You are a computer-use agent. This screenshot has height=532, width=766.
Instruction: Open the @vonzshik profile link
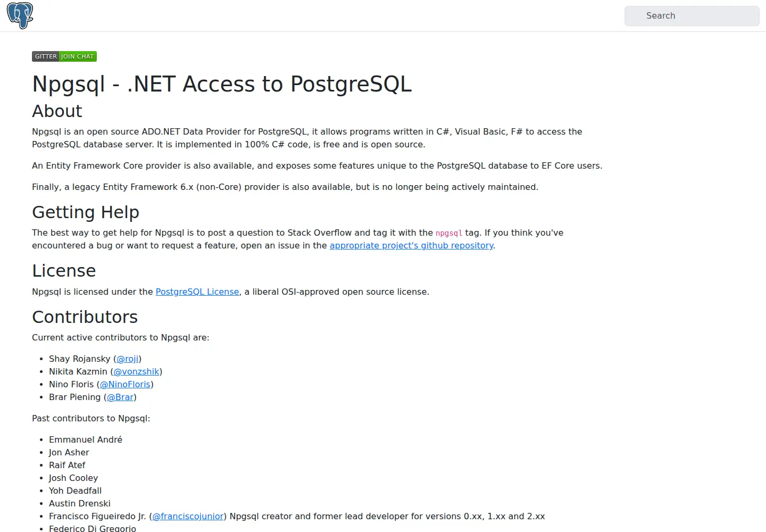[136, 371]
